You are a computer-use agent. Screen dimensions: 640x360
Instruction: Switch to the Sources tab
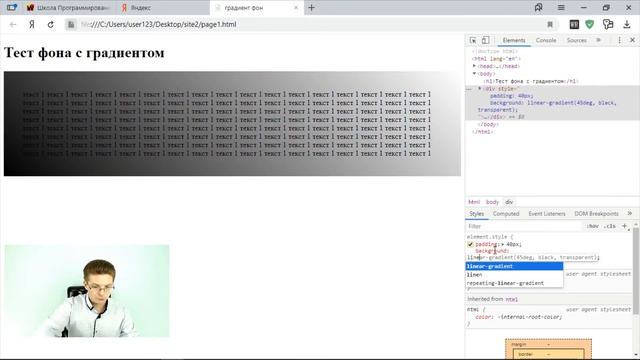click(576, 40)
